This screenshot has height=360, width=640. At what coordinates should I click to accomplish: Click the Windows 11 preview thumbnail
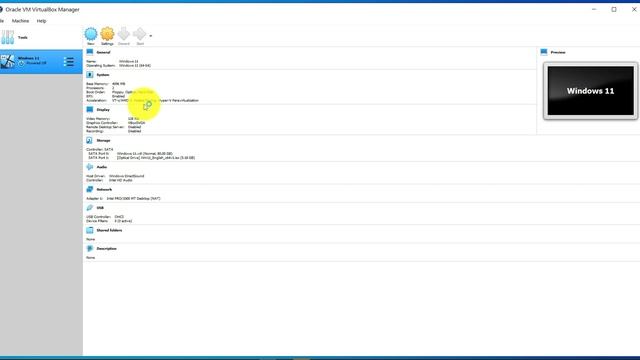tap(590, 91)
